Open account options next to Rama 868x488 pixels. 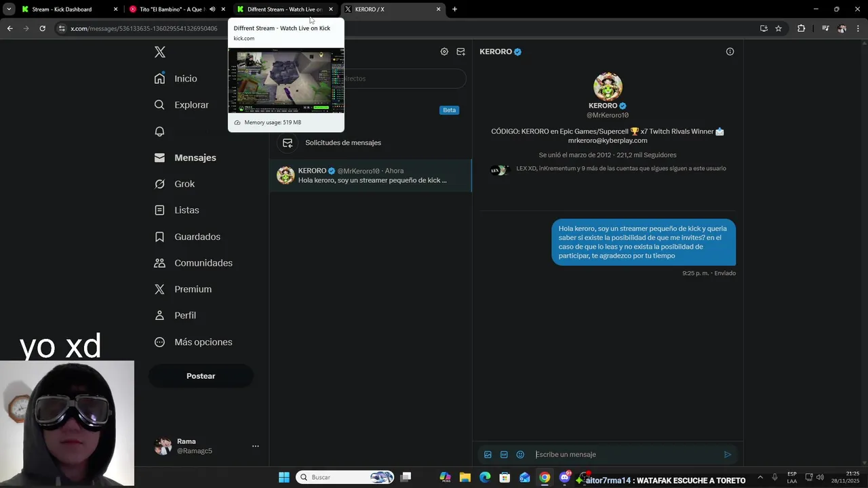(256, 446)
